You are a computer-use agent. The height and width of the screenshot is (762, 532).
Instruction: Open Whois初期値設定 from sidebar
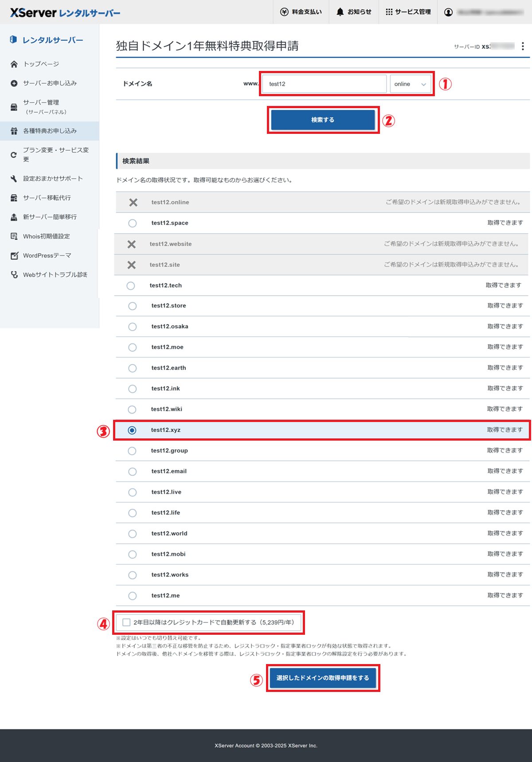(46, 236)
